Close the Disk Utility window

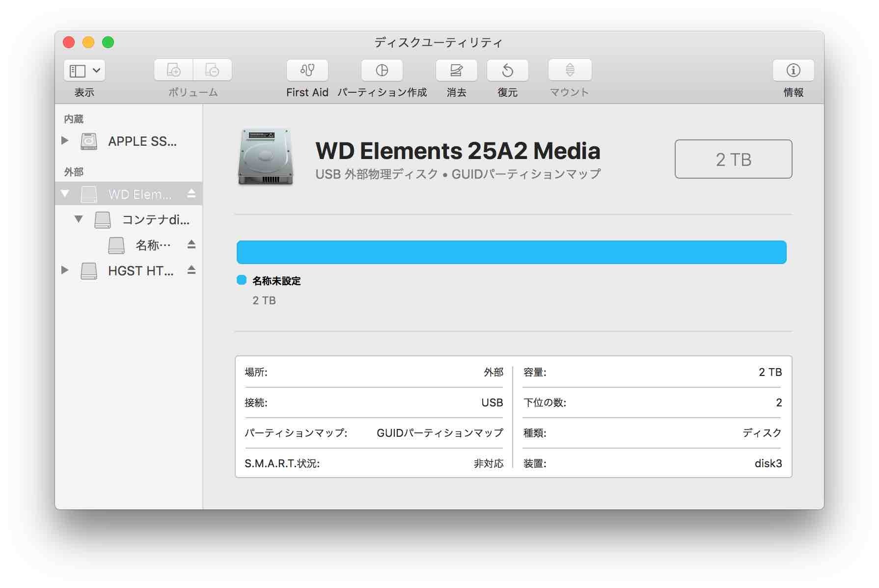click(69, 43)
